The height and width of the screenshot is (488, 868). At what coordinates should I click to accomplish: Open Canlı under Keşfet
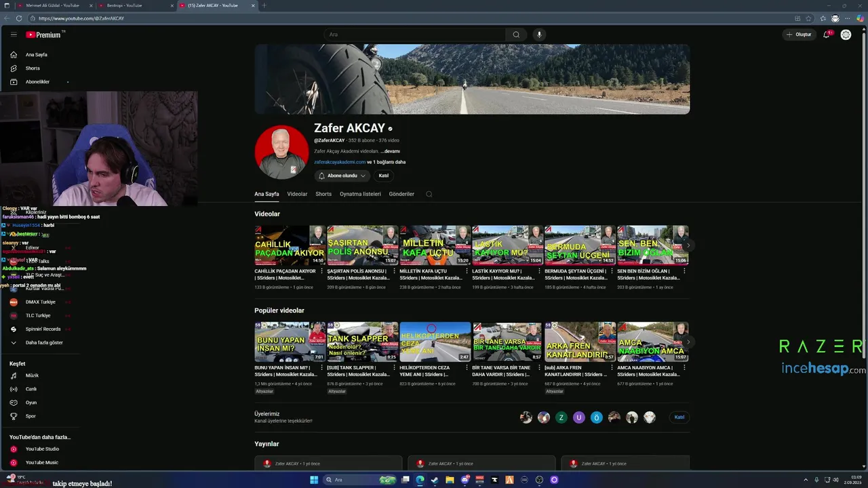pyautogui.click(x=31, y=389)
